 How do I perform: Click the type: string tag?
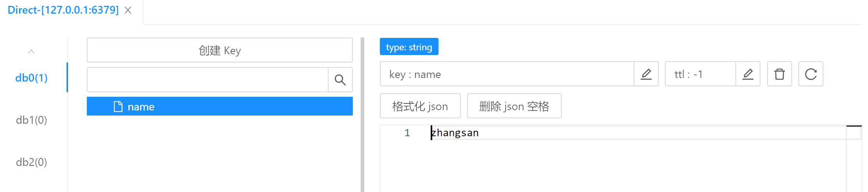(x=409, y=47)
